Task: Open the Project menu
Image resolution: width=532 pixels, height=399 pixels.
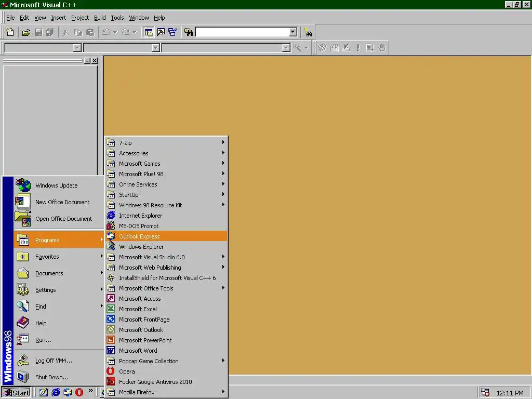Action: (80, 18)
